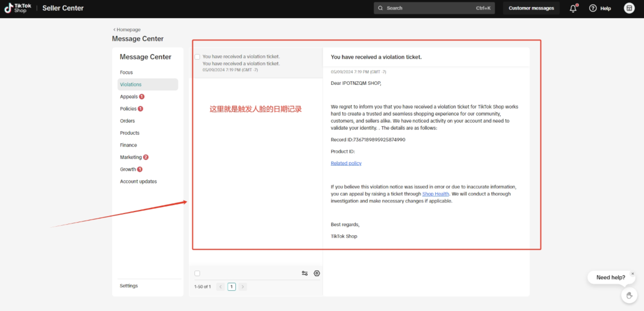Open the shop profile avatar icon
Image resolution: width=644 pixels, height=311 pixels.
click(629, 8)
